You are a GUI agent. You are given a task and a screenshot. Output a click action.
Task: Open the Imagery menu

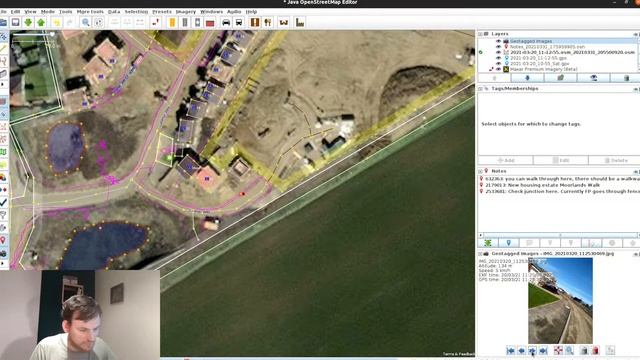click(x=186, y=12)
